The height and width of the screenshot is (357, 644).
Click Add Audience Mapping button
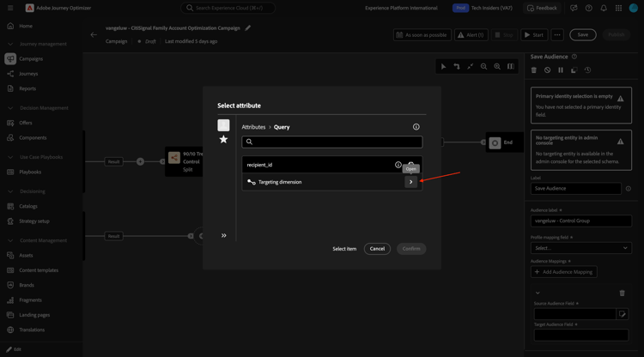[x=563, y=272]
